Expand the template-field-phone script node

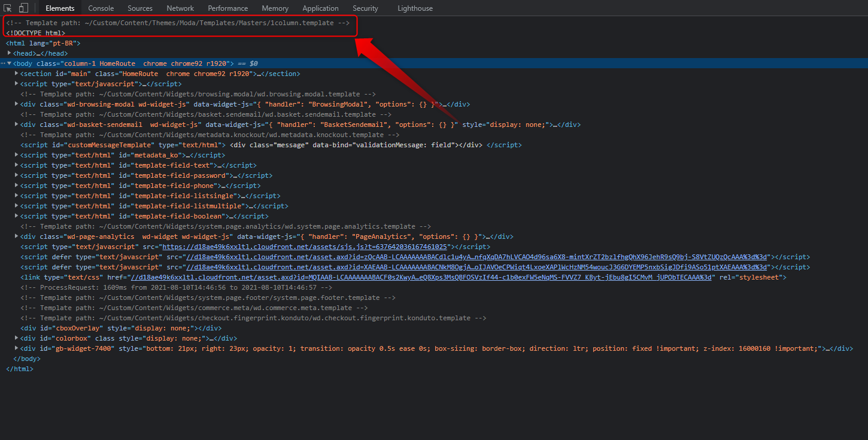(x=16, y=186)
